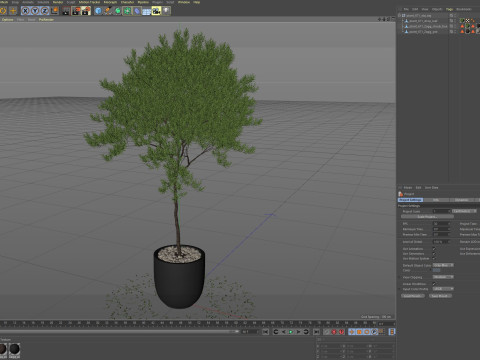The width and height of the screenshot is (480, 360).
Task: Open the Render menu
Action: (x=58, y=2)
